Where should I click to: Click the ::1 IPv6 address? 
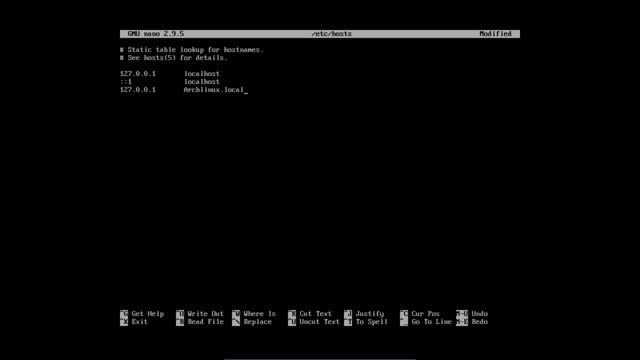(x=126, y=82)
